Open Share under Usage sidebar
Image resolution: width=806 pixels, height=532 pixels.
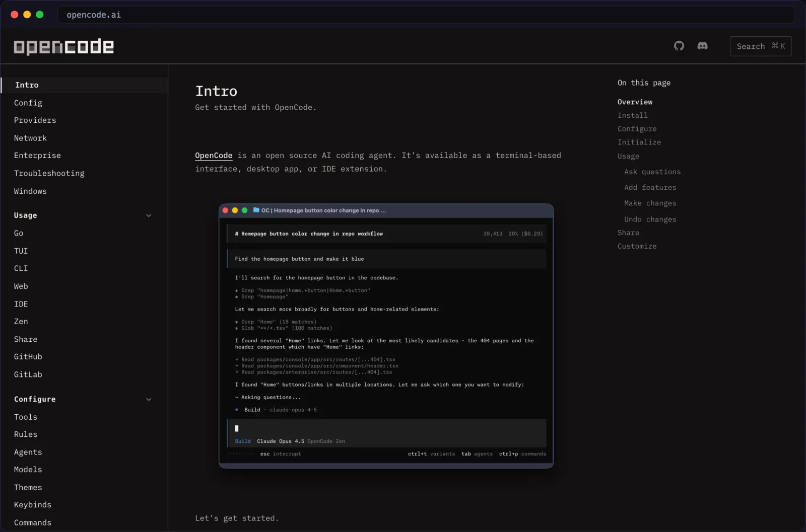(x=26, y=339)
